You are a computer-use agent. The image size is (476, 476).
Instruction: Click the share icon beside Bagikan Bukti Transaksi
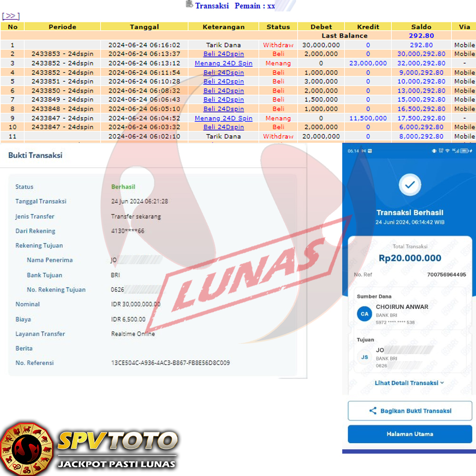point(373,411)
